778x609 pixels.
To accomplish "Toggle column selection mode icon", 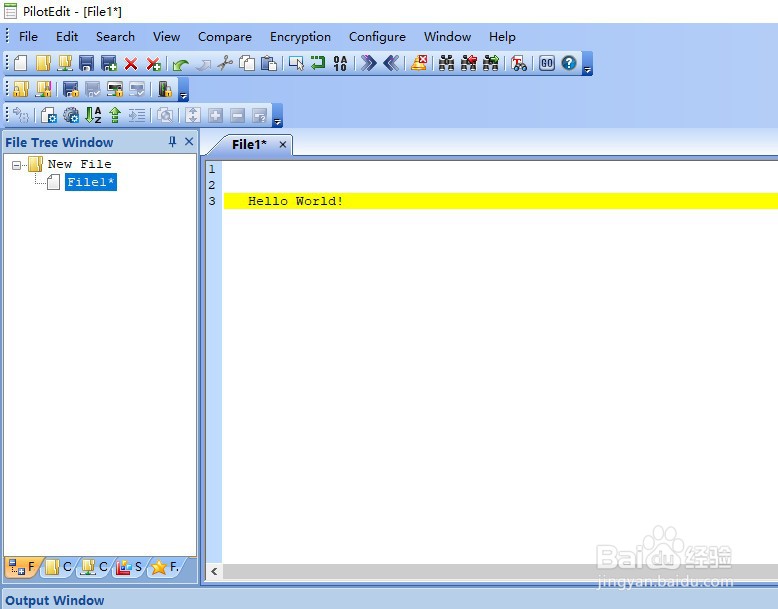I will [x=296, y=63].
